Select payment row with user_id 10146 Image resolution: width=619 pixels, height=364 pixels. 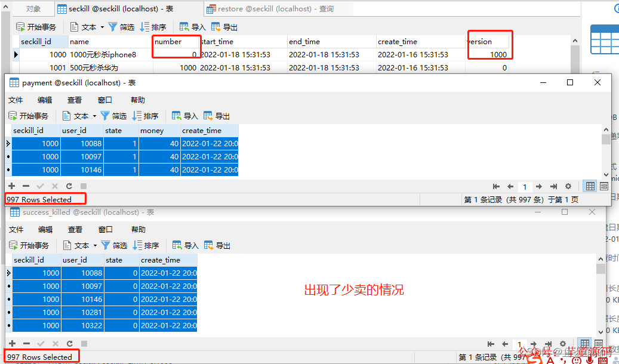(125, 169)
